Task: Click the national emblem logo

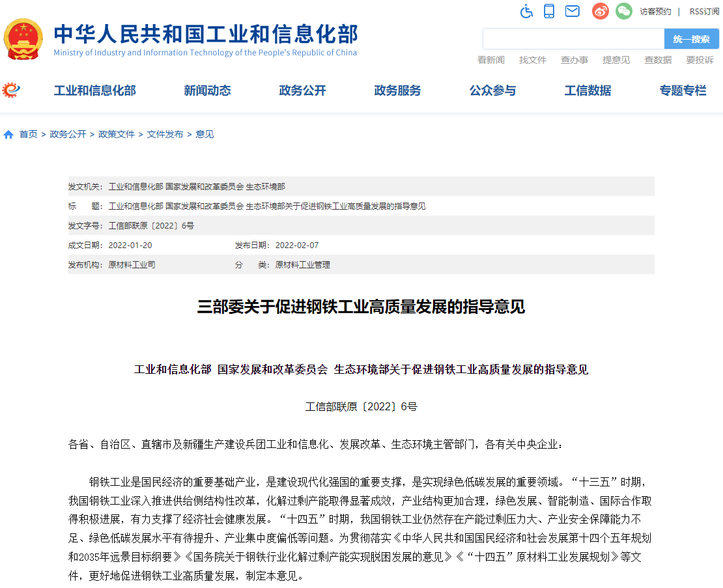Action: (x=23, y=39)
